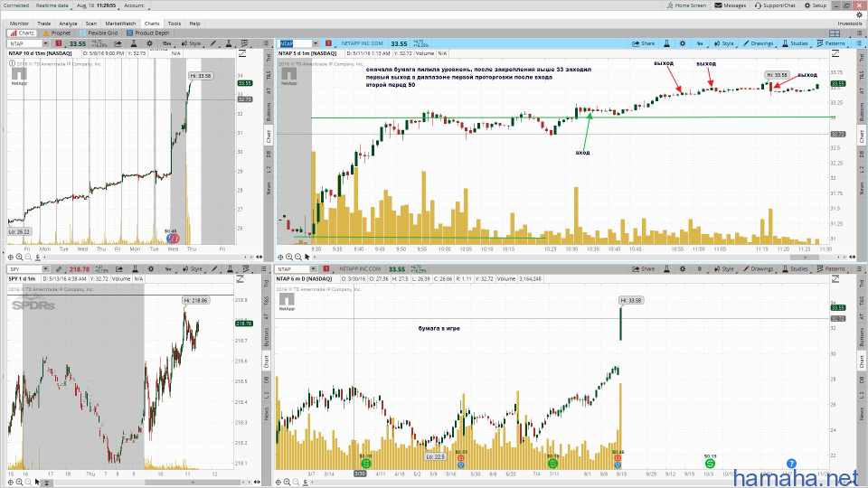Screen dimensions: 868x488
Task: Select the Tools tab
Action: 175,23
